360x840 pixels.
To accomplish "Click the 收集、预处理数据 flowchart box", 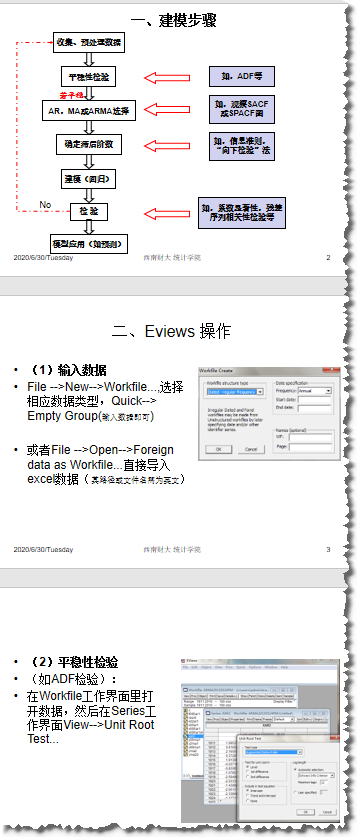I will coord(89,42).
